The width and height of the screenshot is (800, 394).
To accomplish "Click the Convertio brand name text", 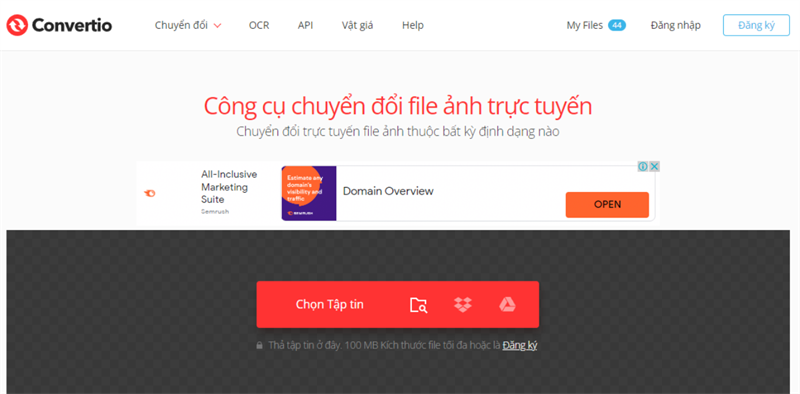I will click(72, 25).
